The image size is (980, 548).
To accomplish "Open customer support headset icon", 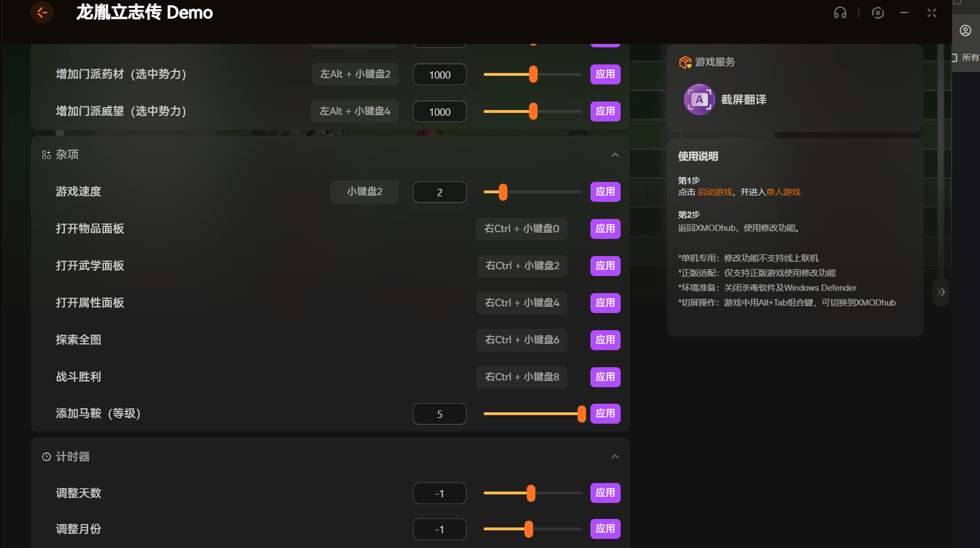I will 840,13.
